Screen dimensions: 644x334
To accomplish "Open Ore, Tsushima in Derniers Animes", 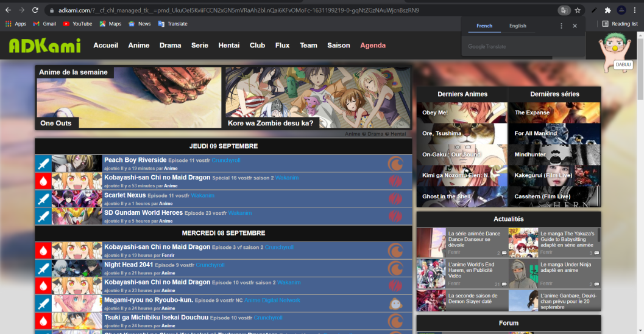I will pyautogui.click(x=462, y=134).
